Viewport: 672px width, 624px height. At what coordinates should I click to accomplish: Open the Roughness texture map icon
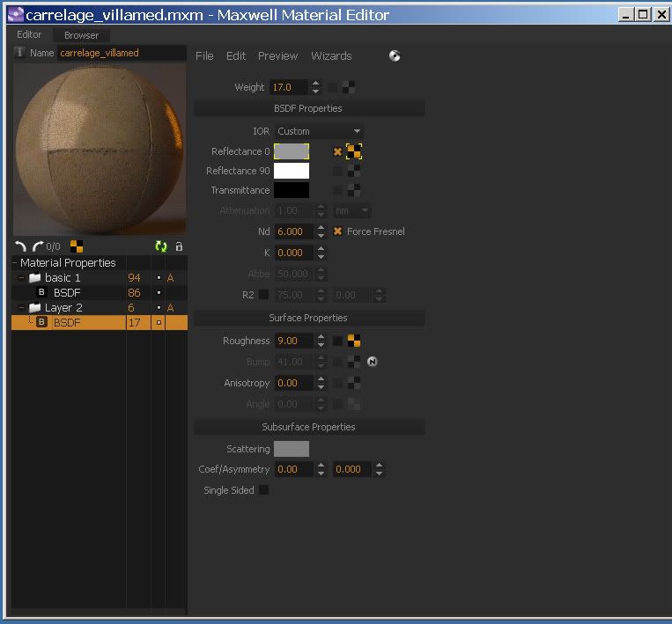click(x=354, y=341)
